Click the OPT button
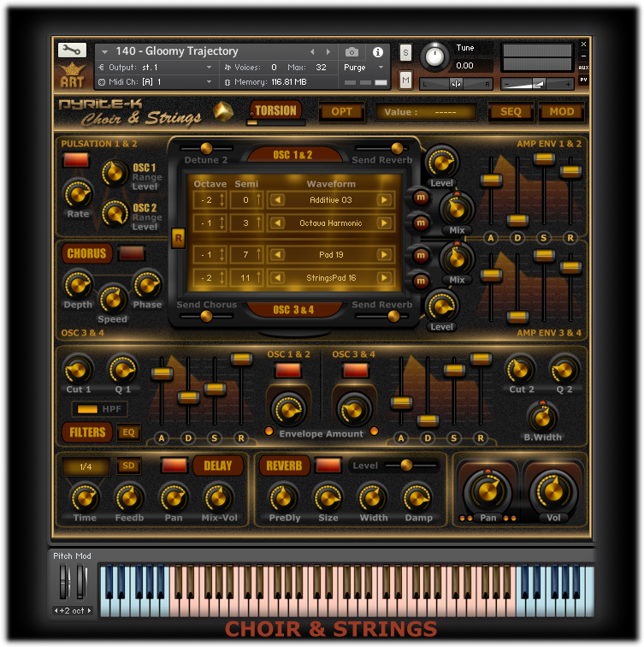 coord(341,111)
